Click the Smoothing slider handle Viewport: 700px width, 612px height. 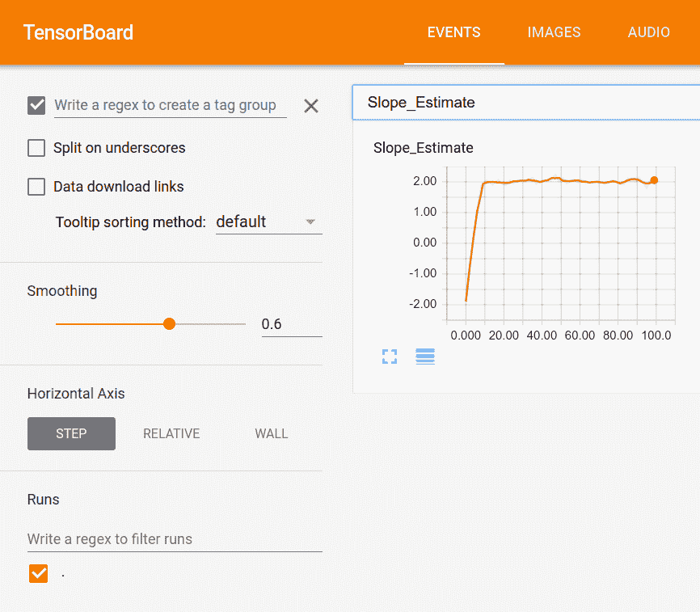pyautogui.click(x=169, y=324)
